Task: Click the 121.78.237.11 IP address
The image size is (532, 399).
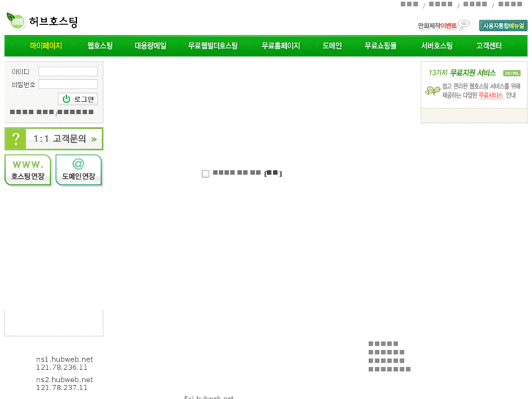Action: point(61,387)
